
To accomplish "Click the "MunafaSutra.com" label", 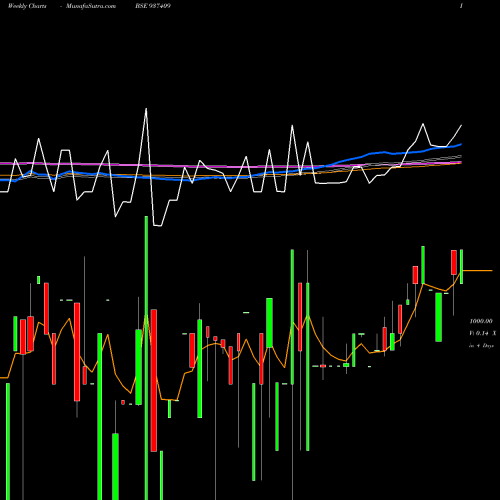I will click(91, 6).
